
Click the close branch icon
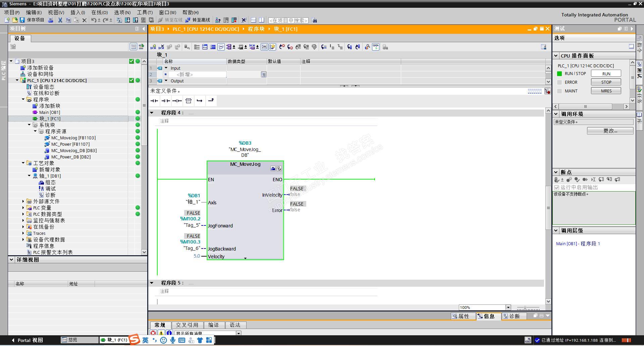[211, 101]
